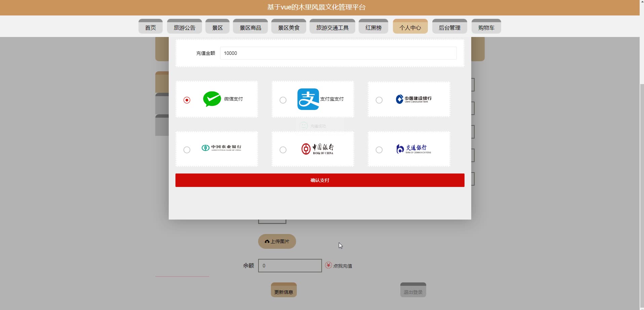Click the 支付宝支付 label text
644x310 pixels.
[x=332, y=99]
